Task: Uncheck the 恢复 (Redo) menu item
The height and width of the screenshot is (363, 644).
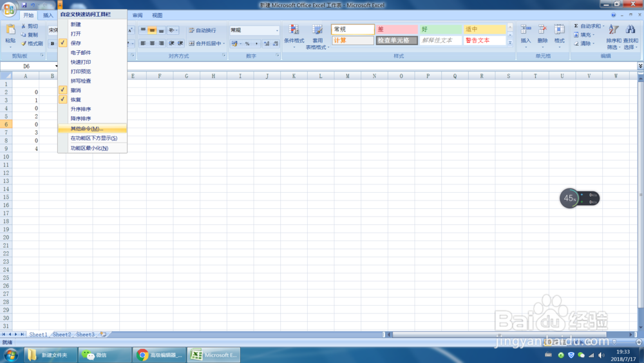Action: click(x=92, y=99)
